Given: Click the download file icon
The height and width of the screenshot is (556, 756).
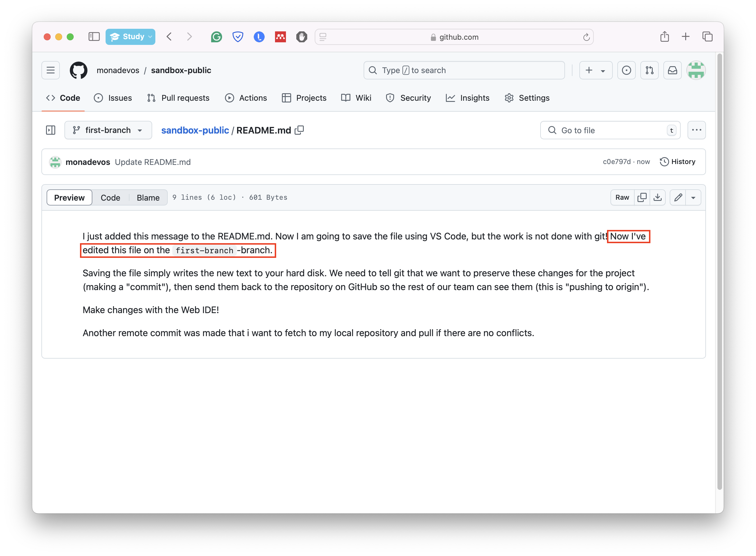Looking at the screenshot, I should (657, 197).
